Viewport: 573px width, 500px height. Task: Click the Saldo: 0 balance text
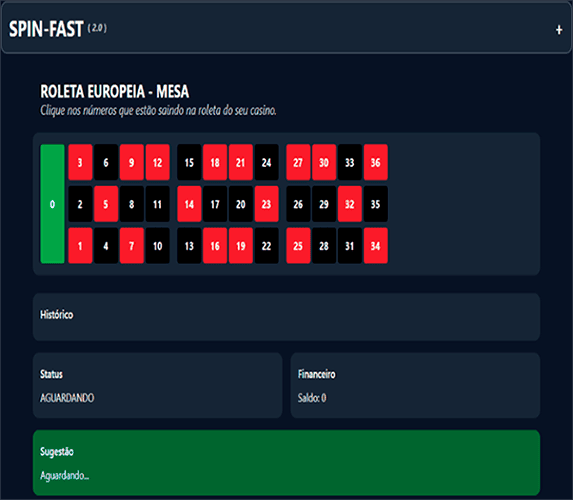(312, 398)
